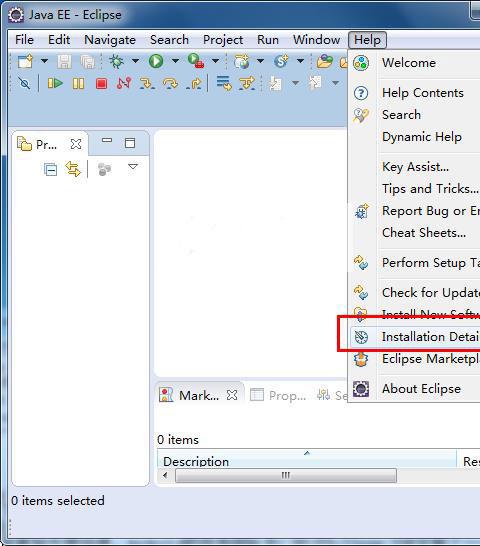This screenshot has width=480, height=546.
Task: Close the Markers view tab
Action: (232, 395)
